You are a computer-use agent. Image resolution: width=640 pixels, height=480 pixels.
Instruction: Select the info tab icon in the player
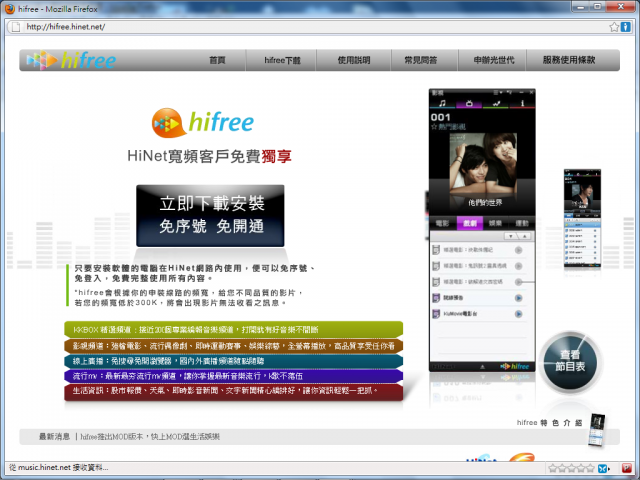(522, 104)
